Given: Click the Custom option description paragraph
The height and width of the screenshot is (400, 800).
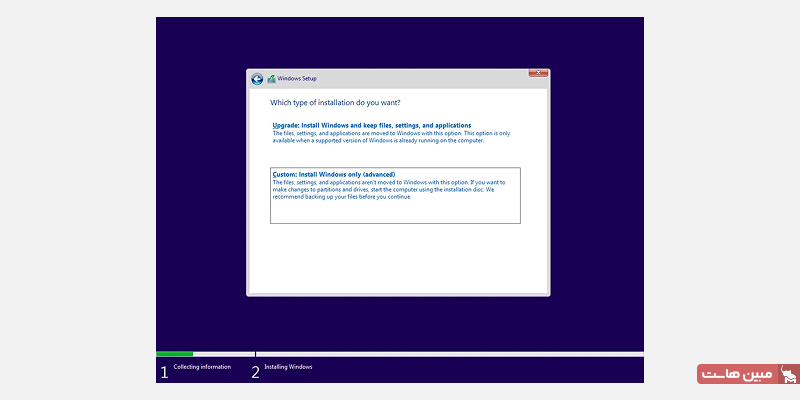Looking at the screenshot, I should point(389,190).
